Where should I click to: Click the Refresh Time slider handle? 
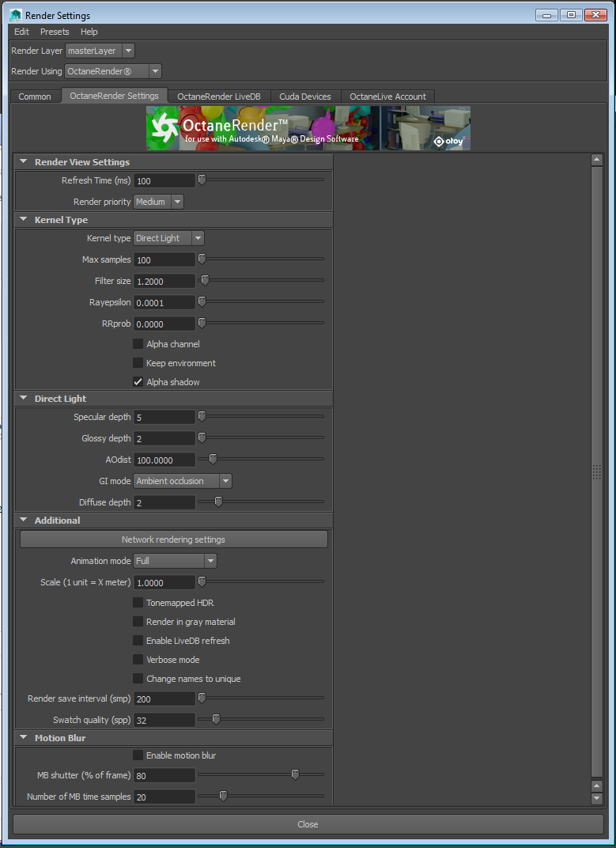(202, 180)
